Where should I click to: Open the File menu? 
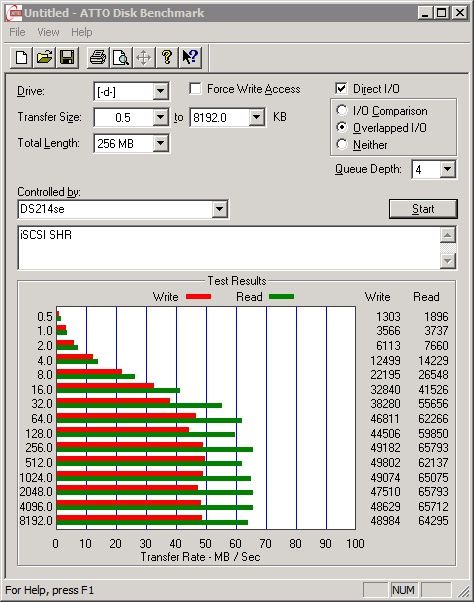click(x=17, y=32)
